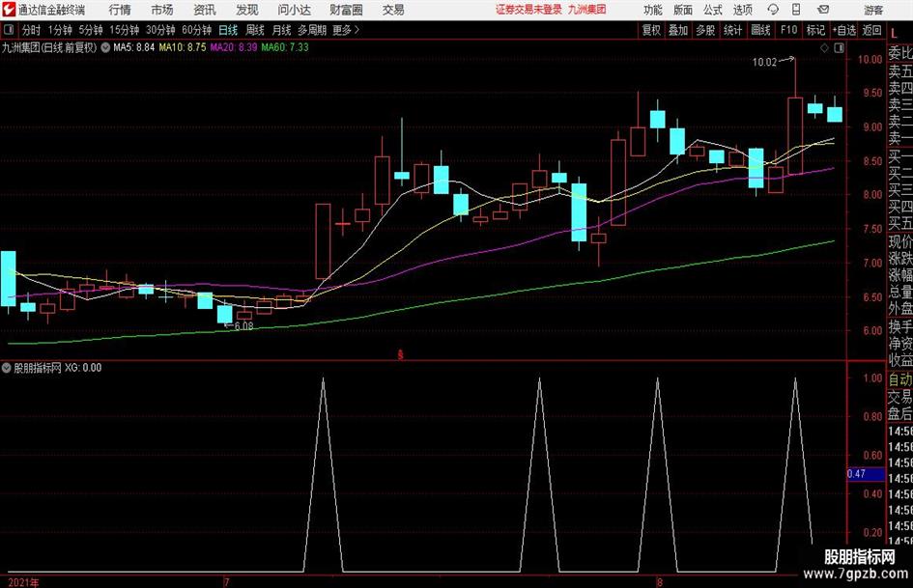This screenshot has height=588, width=913.
Task: Switch to the 30分钟 period tab
Action: point(160,30)
